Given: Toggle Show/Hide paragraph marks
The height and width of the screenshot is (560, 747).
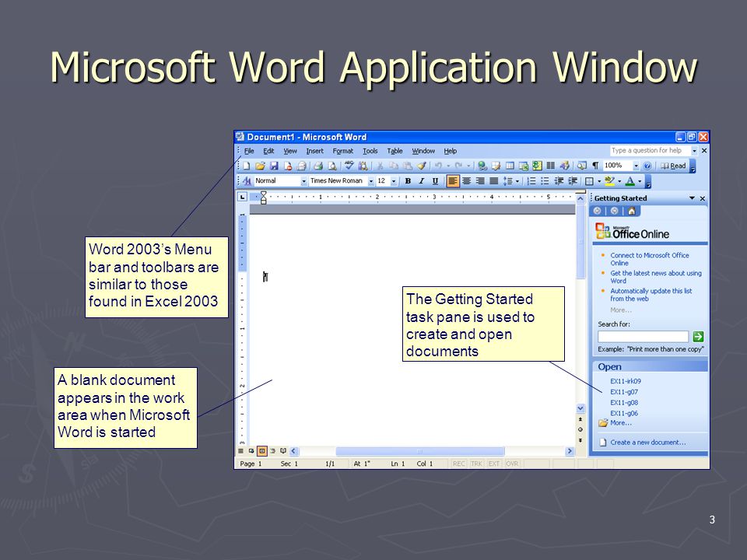Looking at the screenshot, I should [595, 166].
